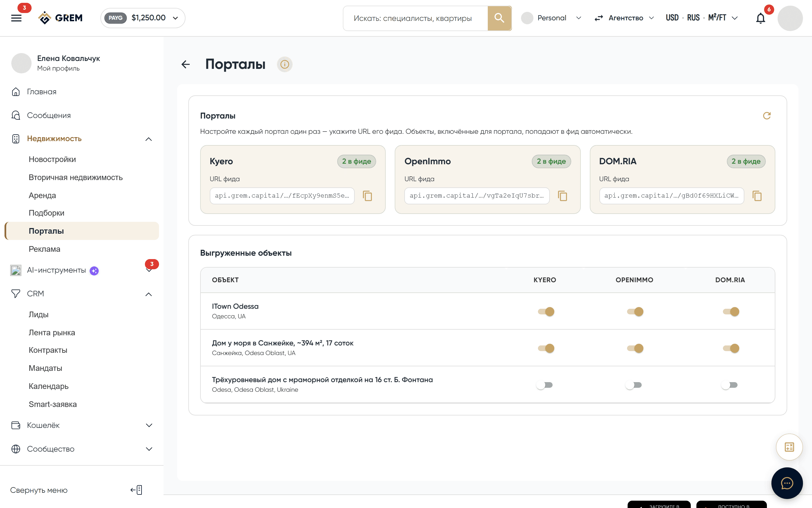Collapse the CRM section chevron
Viewport: 812px width, 508px height.
[149, 294]
